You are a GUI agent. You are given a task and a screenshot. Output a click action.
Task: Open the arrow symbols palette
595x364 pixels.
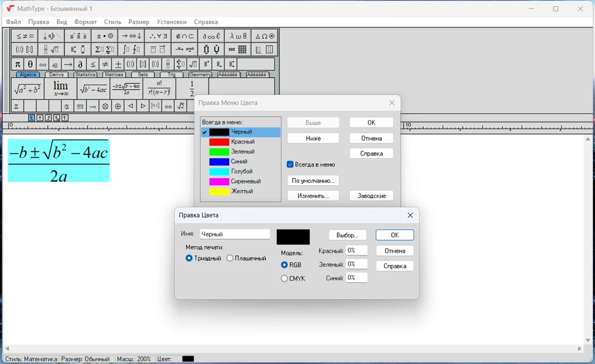[132, 36]
